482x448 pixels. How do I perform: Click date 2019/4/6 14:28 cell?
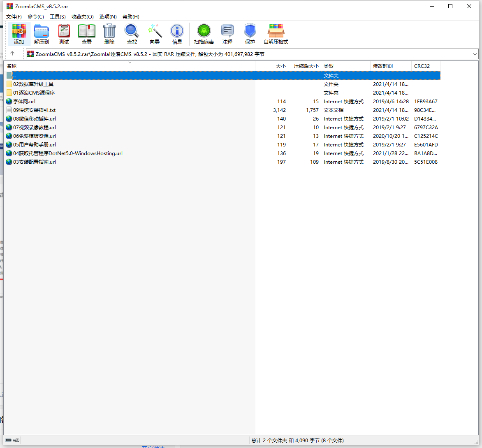coord(391,102)
